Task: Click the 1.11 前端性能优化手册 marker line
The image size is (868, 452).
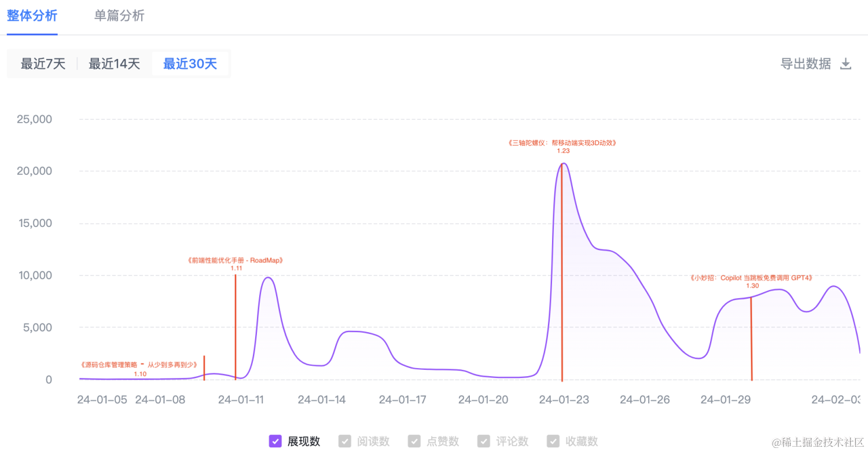Action: pos(236,326)
